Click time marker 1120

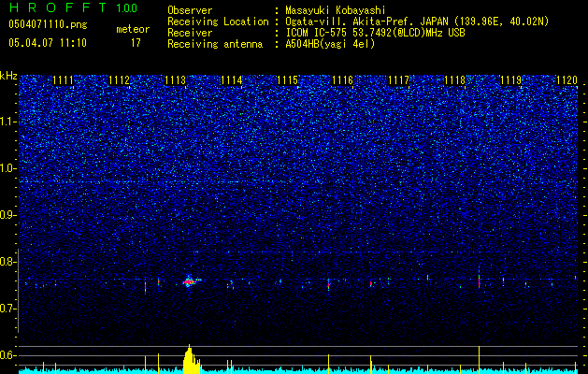pyautogui.click(x=567, y=80)
